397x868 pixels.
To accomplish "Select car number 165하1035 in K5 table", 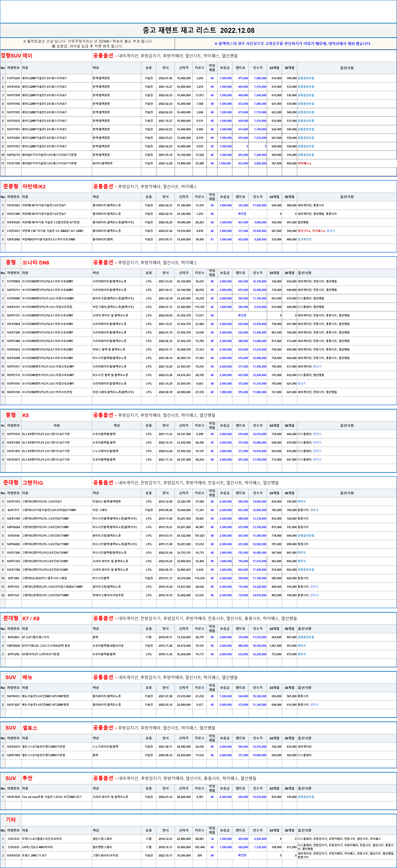I will (13, 434).
